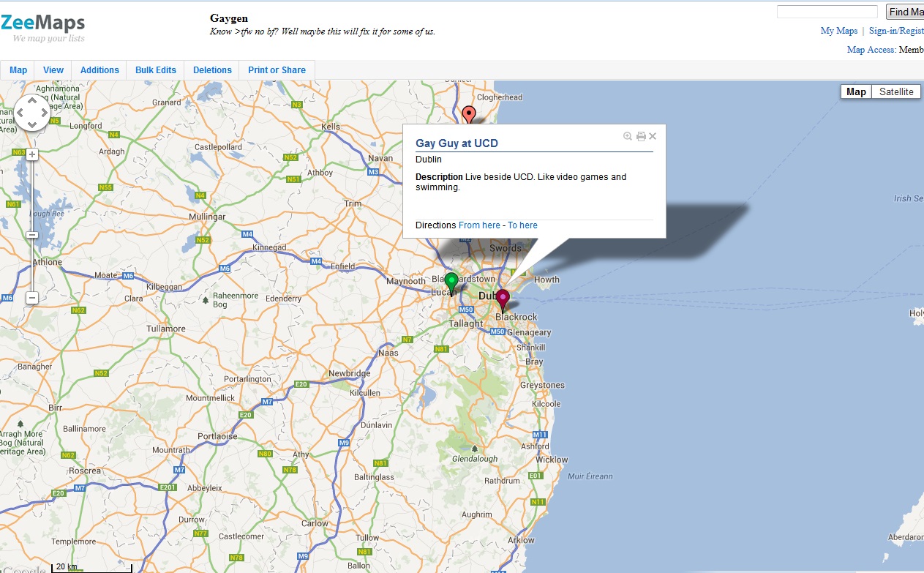Open the Deletions menu

(212, 70)
